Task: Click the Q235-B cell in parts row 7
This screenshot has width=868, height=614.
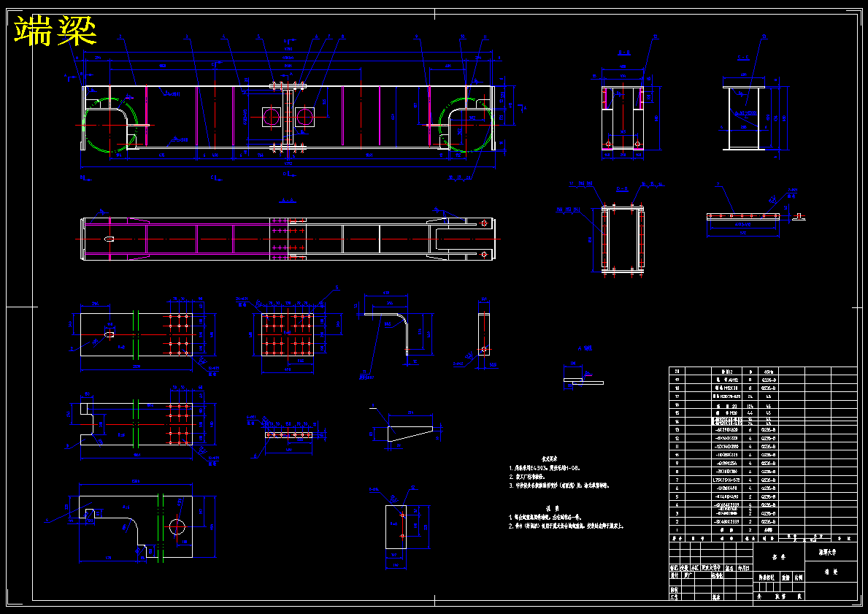Action: pos(769,480)
